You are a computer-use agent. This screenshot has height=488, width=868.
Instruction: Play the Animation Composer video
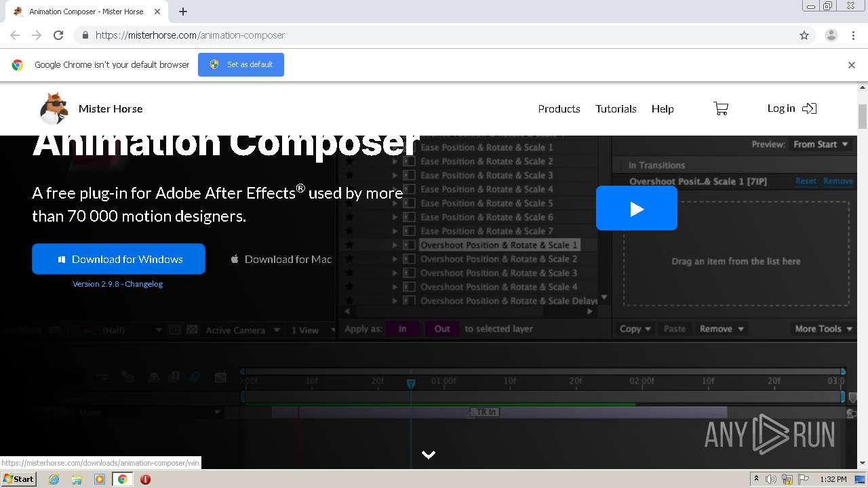pyautogui.click(x=637, y=209)
